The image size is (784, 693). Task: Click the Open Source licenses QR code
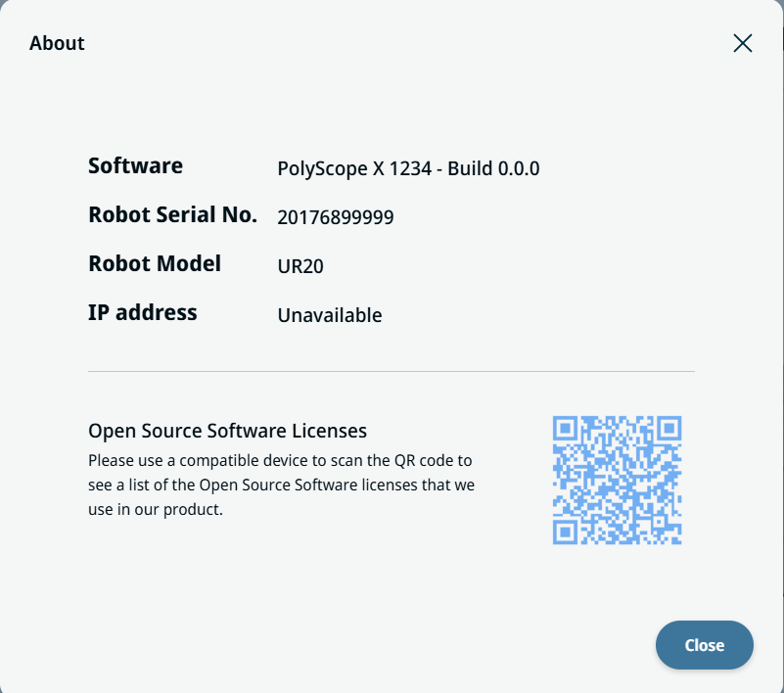point(617,480)
